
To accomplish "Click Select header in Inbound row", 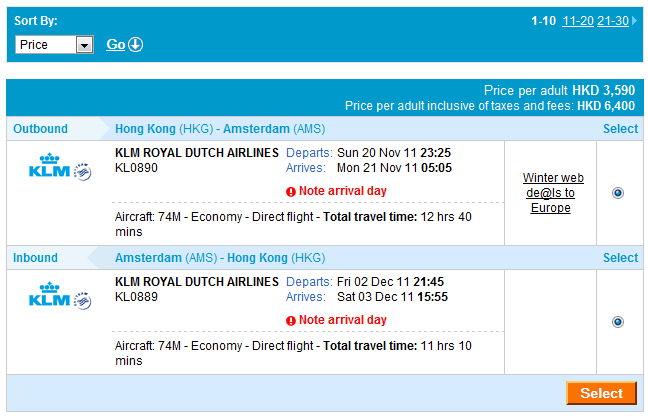I will point(620,258).
